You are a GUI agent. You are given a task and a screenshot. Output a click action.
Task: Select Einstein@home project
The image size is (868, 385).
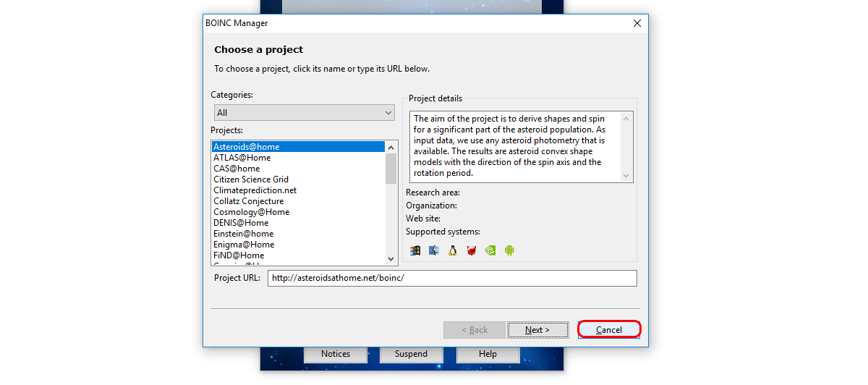click(x=299, y=234)
